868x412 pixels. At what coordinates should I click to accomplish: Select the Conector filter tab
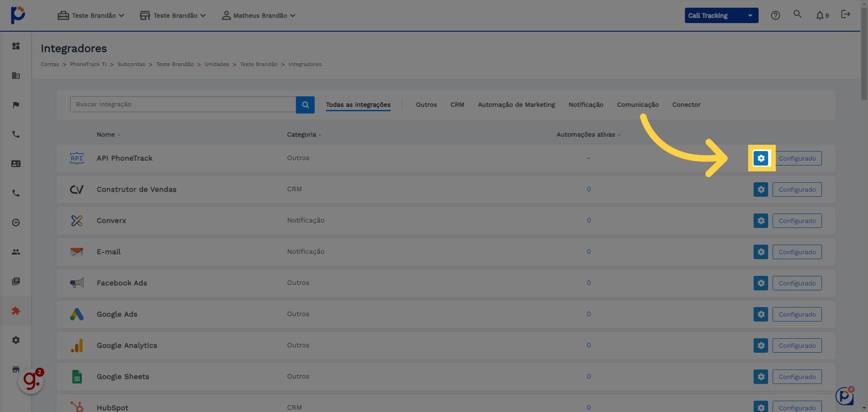click(686, 104)
